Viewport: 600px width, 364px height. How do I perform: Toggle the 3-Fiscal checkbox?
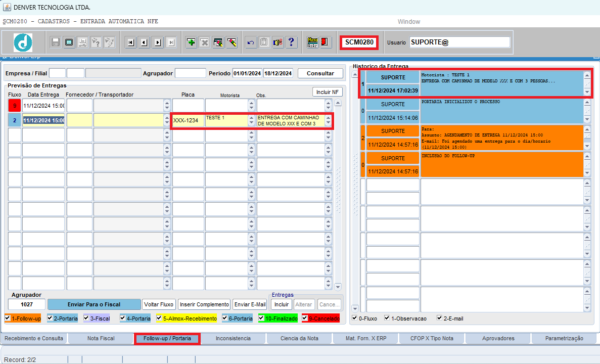pyautogui.click(x=86, y=317)
